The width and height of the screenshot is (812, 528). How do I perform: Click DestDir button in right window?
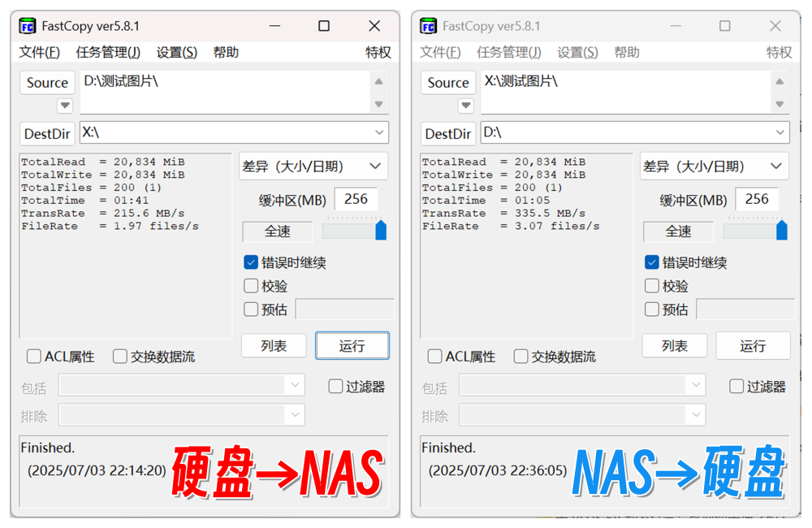coord(448,134)
